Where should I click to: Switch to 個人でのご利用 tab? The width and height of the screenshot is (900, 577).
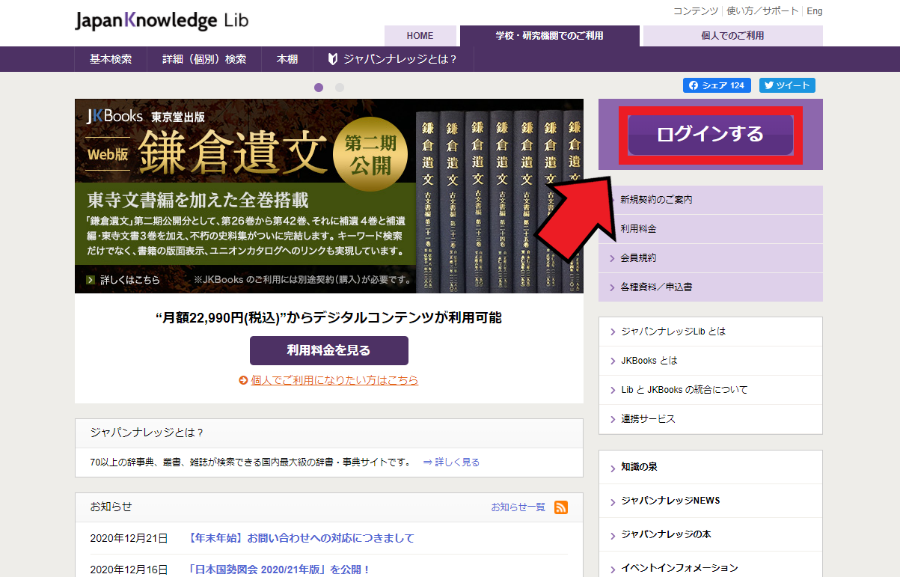[732, 36]
